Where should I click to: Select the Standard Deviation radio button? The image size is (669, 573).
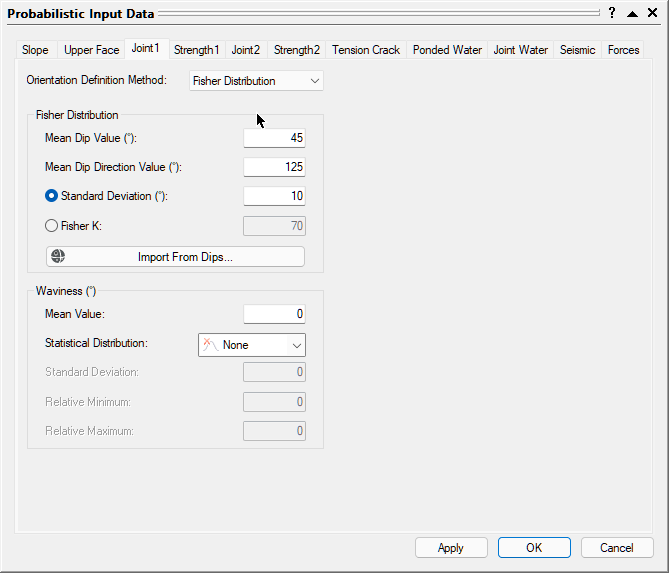pyautogui.click(x=52, y=196)
